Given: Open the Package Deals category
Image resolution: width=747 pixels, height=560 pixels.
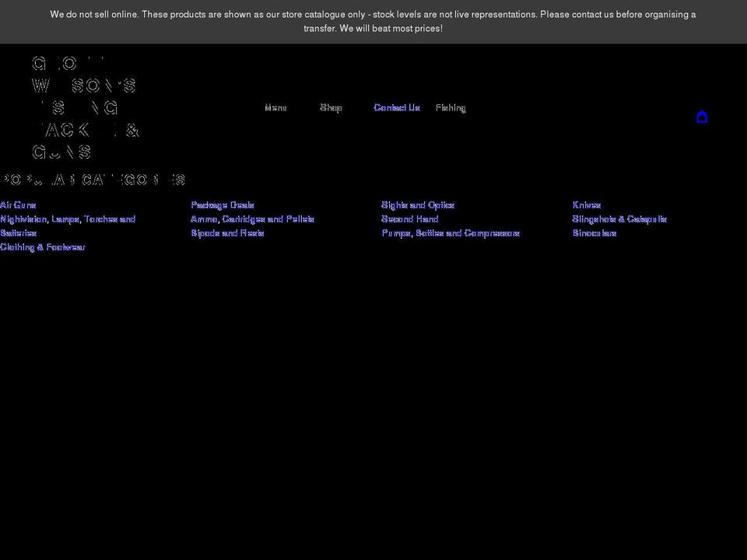Looking at the screenshot, I should coord(223,205).
